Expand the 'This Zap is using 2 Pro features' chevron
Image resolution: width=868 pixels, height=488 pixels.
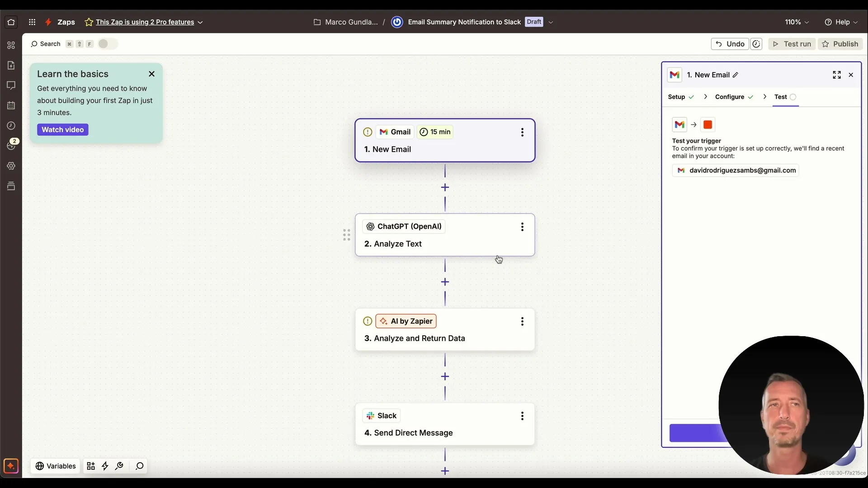tap(200, 22)
